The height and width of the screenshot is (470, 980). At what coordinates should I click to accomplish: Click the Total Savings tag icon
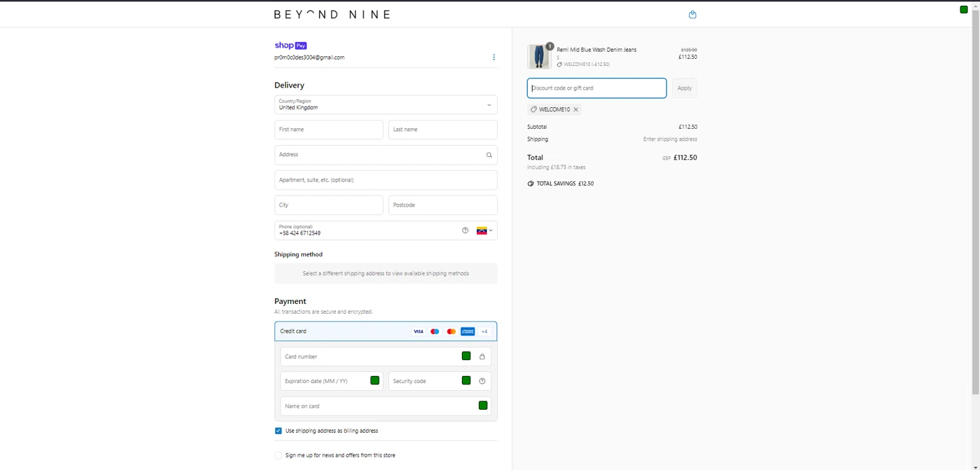pos(531,184)
